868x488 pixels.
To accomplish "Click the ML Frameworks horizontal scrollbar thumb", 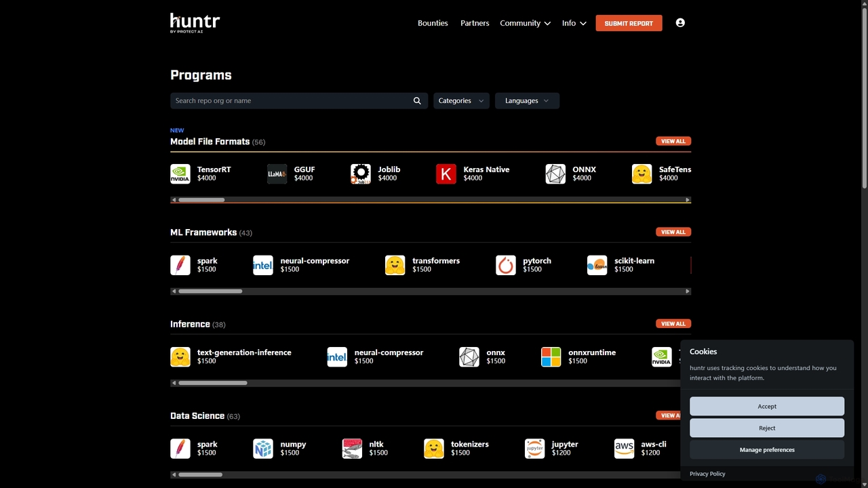I will 210,291.
